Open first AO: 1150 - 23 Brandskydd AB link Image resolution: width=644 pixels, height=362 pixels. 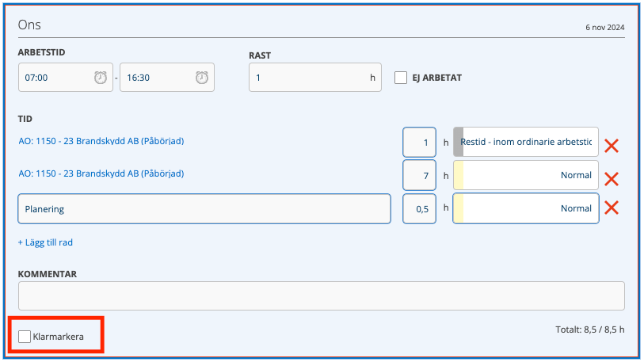pos(101,141)
